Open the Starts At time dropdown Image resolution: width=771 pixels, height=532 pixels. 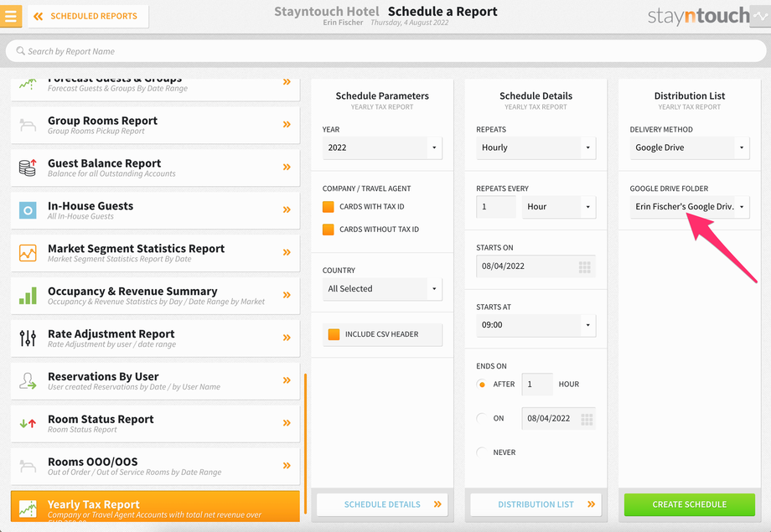click(x=536, y=326)
